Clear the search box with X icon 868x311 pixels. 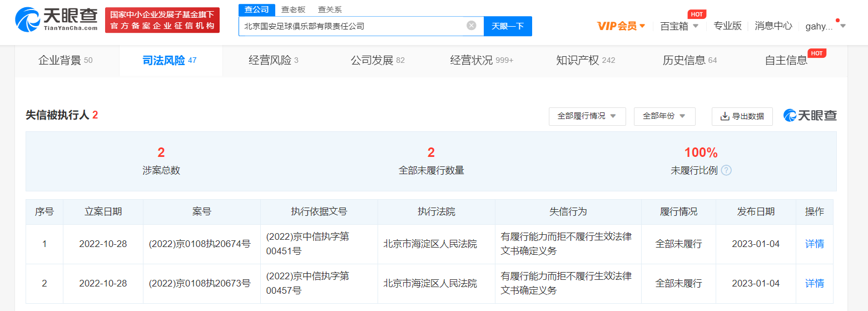click(x=471, y=26)
